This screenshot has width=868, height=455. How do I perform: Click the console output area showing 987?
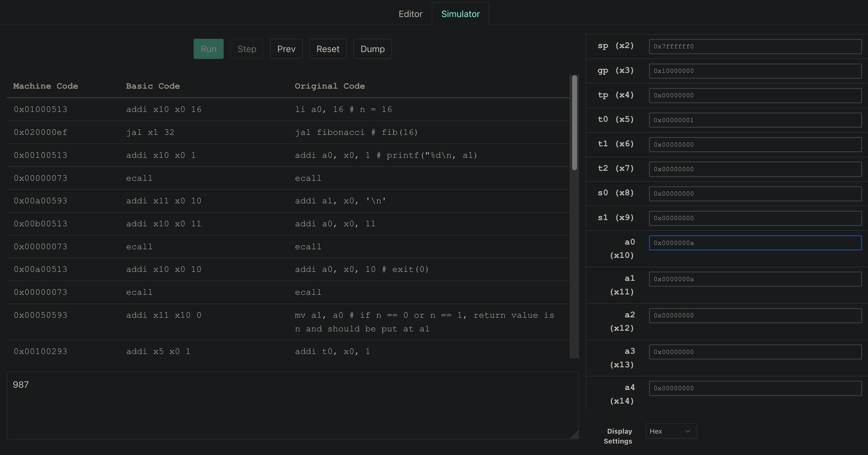tap(292, 405)
